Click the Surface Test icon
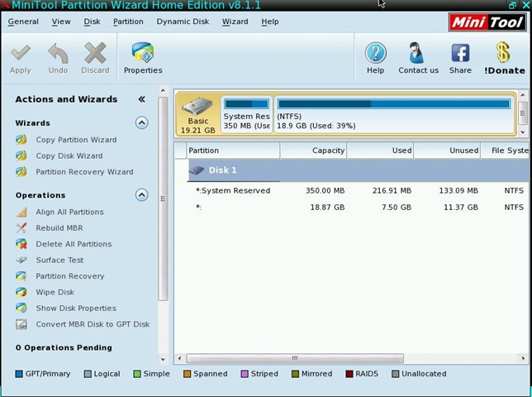Viewport: 532px width, 397px height. (21, 261)
